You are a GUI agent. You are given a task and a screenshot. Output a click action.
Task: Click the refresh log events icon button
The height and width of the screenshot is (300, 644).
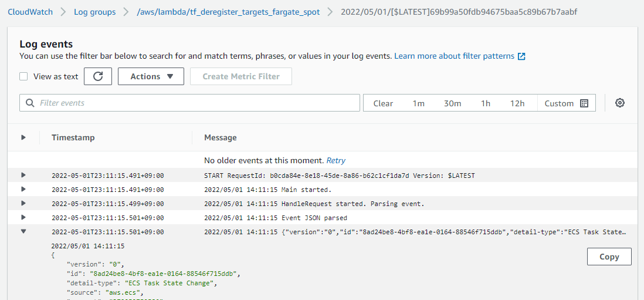tap(98, 76)
